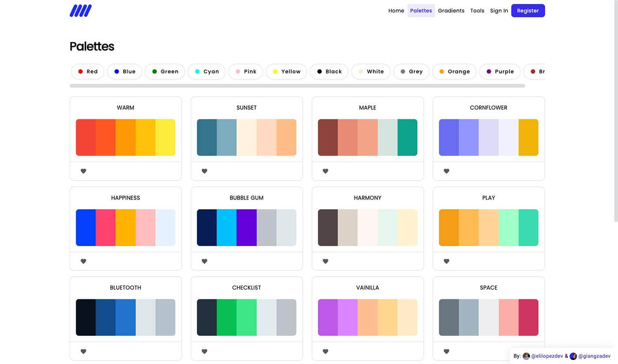The image size is (618, 364).
Task: Click the BUBBLE GUM palette name
Action: point(246,198)
